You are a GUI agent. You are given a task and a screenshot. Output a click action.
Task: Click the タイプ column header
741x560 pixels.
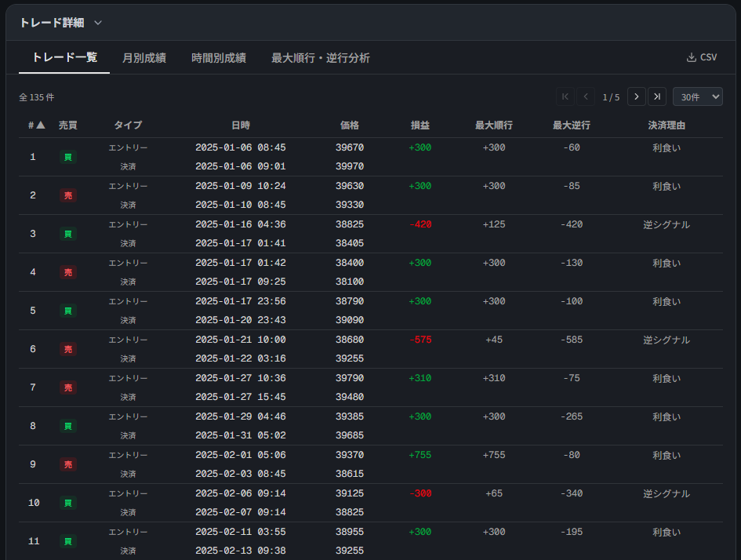click(128, 125)
